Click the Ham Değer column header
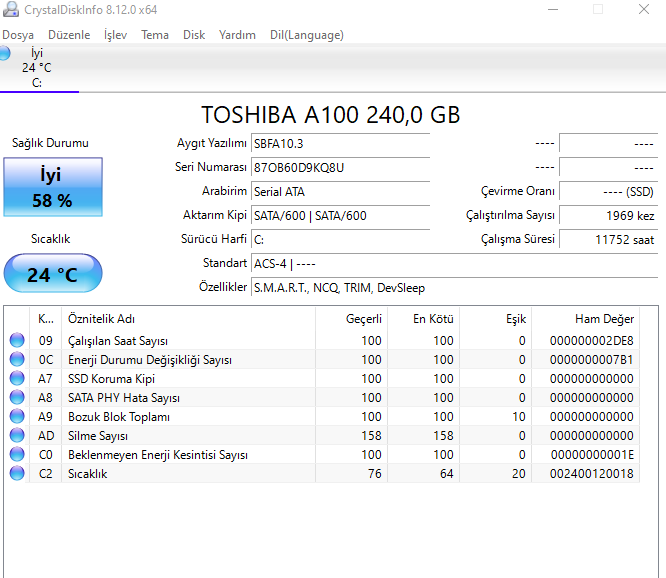The width and height of the screenshot is (666, 578). coord(585,319)
